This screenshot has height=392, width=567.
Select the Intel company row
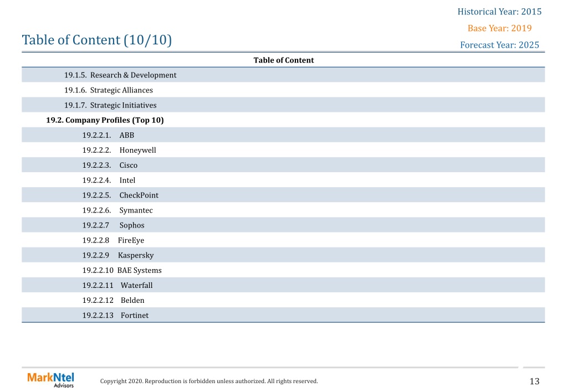point(284,180)
